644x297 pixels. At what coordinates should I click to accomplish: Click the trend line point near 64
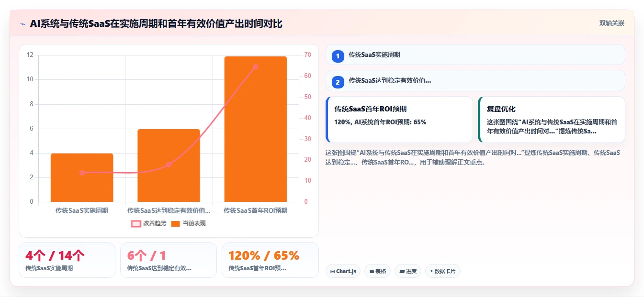point(255,67)
